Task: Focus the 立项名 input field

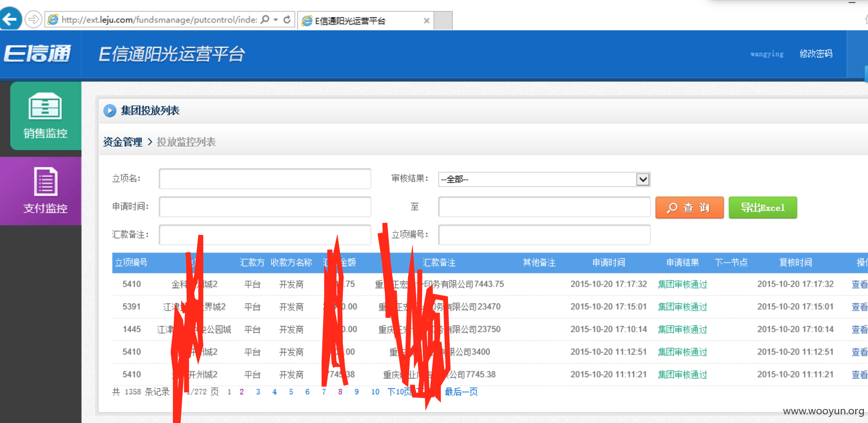Action: point(265,179)
